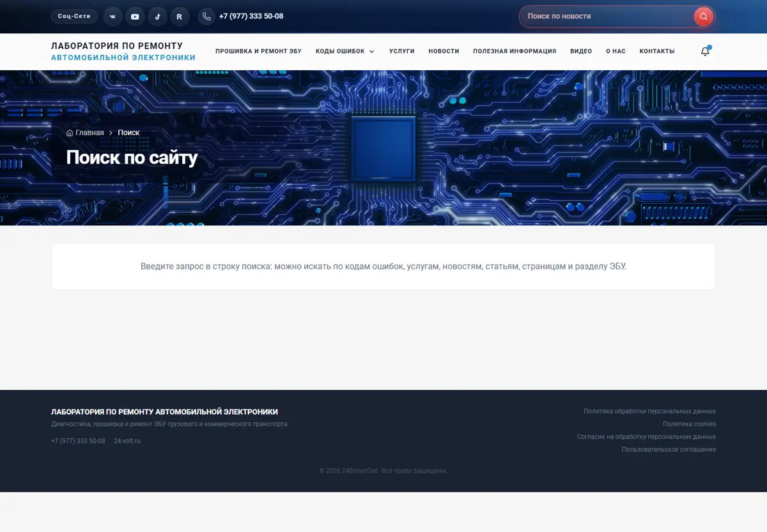Screen dimensions: 767x532
Task: Open the Соц-Сети pill button
Action: (x=74, y=17)
